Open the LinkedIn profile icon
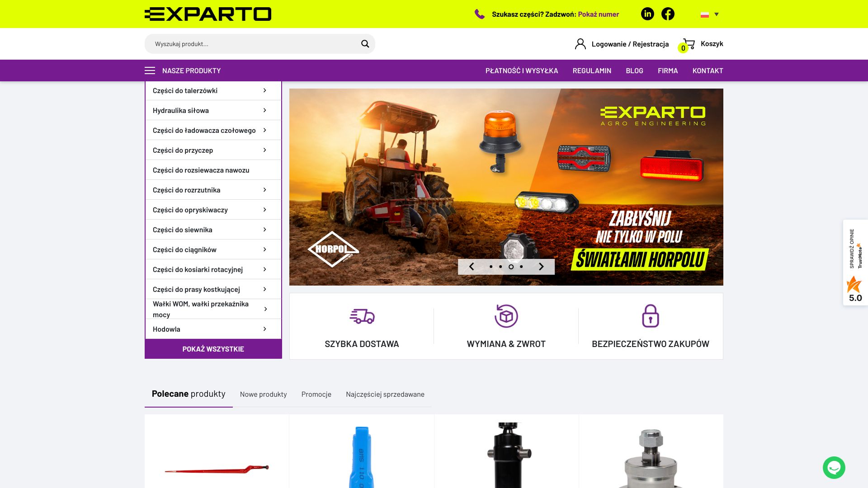 [x=647, y=14]
